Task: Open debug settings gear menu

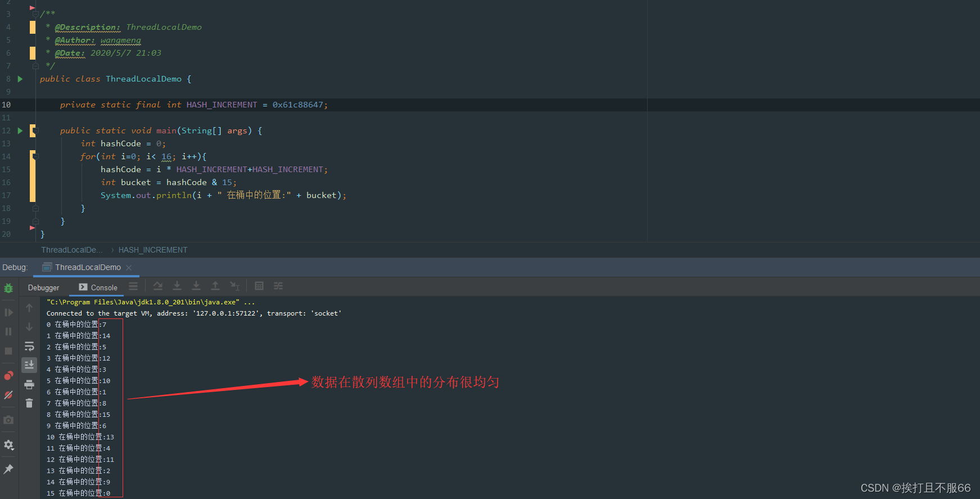Action: coord(8,444)
